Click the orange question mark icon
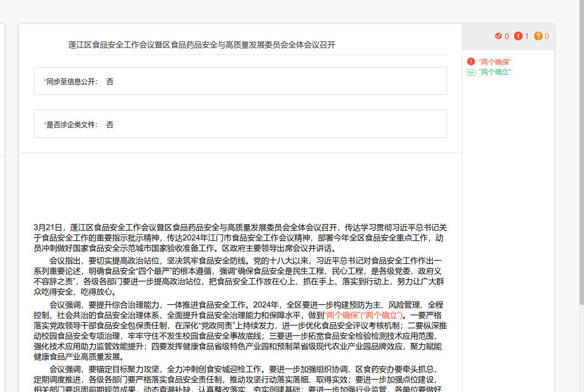The height and width of the screenshot is (392, 584). coord(538,37)
